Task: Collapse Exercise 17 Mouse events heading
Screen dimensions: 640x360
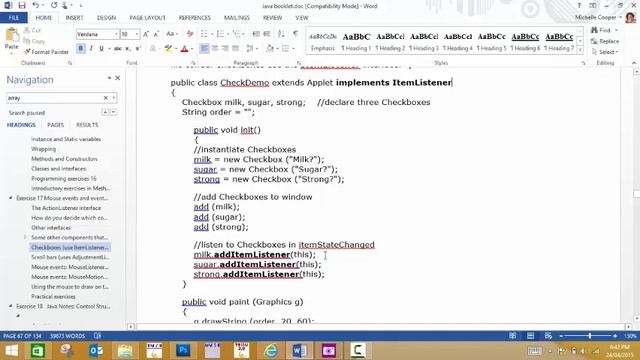Action: click(11, 198)
